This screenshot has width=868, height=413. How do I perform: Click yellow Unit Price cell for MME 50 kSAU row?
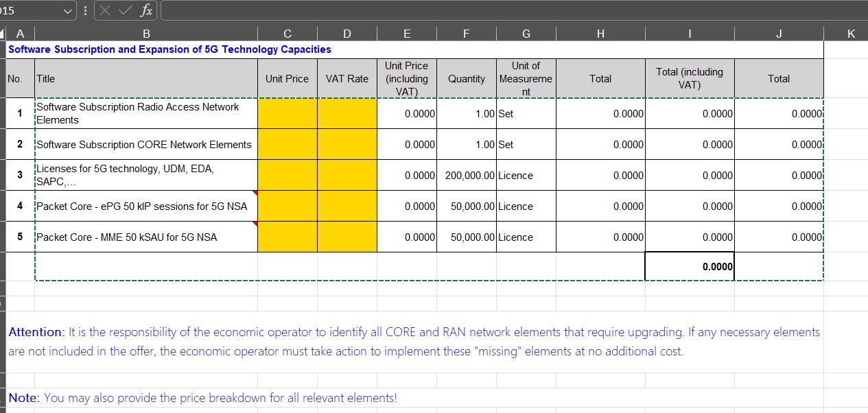[x=288, y=237]
